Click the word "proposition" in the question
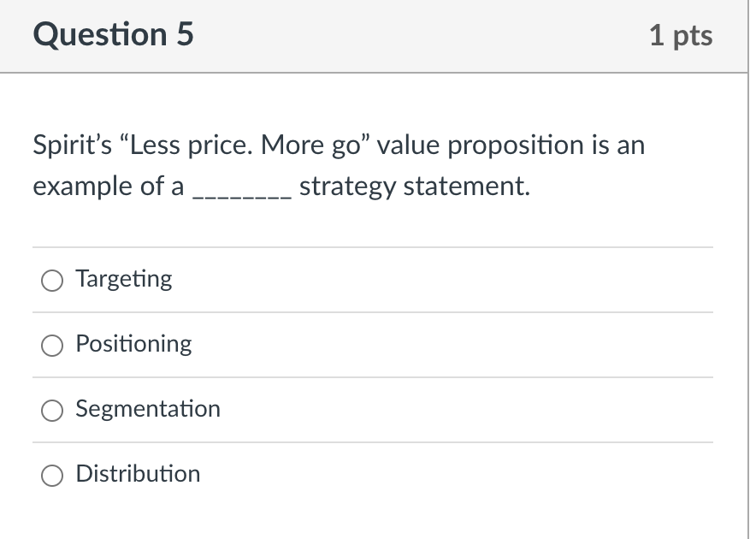Viewport: 756px width, 539px height. point(515,146)
